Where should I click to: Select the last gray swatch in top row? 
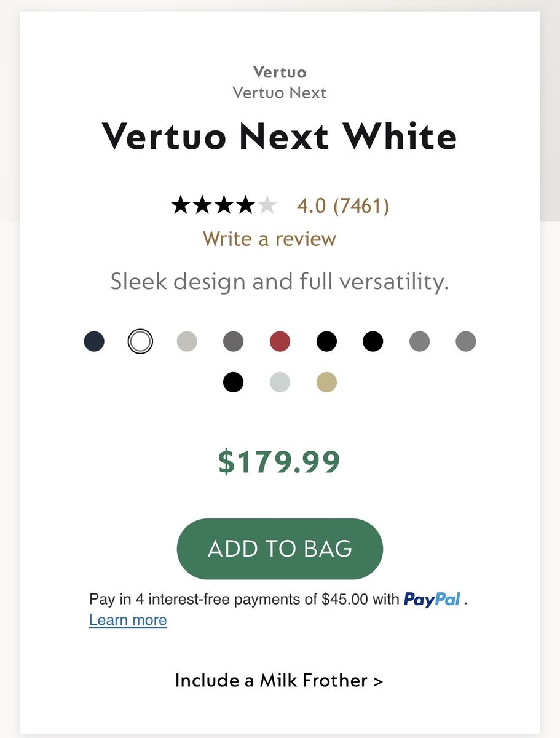coord(466,341)
